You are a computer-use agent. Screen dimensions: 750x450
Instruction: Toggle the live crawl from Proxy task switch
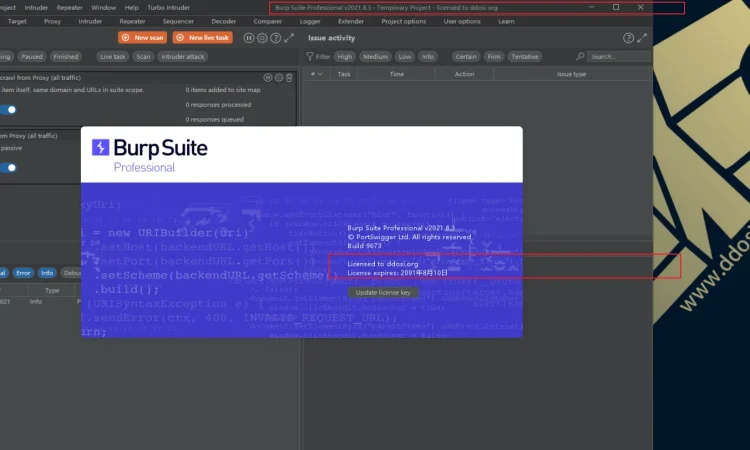click(x=8, y=110)
